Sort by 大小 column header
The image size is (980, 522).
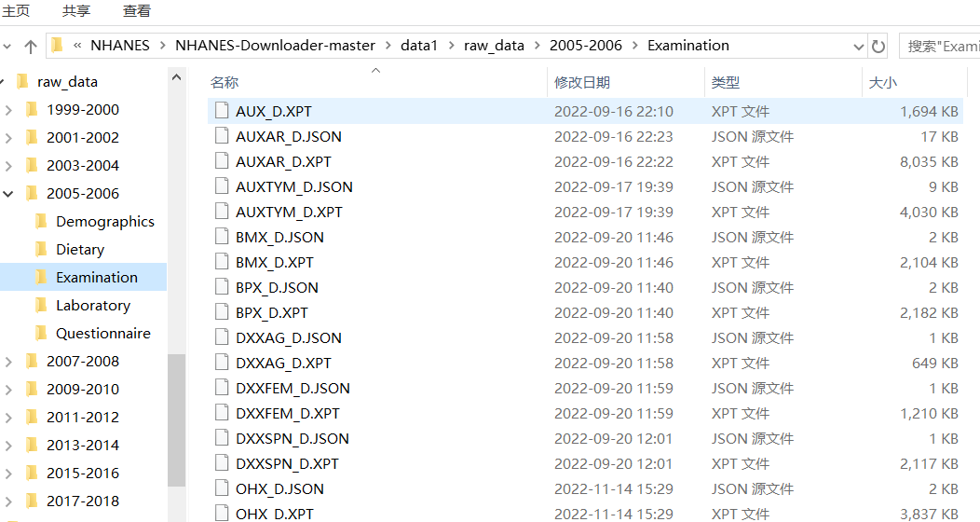pos(883,83)
